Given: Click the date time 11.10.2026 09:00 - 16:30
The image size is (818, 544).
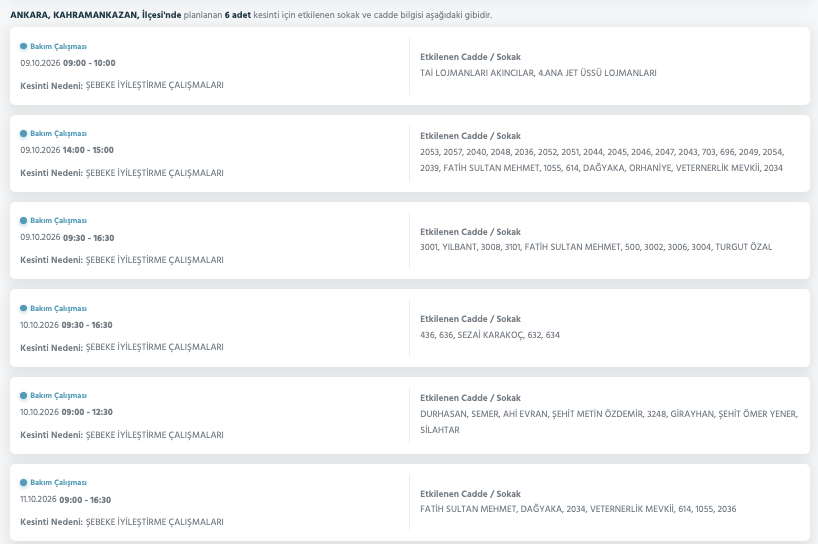Looking at the screenshot, I should pos(66,500).
